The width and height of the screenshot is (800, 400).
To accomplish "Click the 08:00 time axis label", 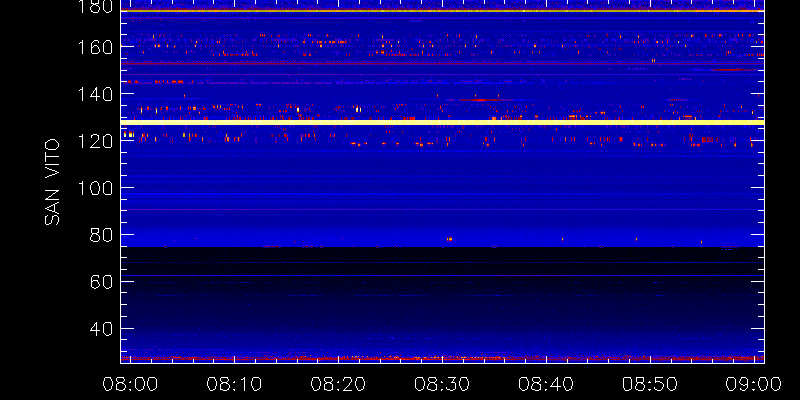I will pos(131,384).
